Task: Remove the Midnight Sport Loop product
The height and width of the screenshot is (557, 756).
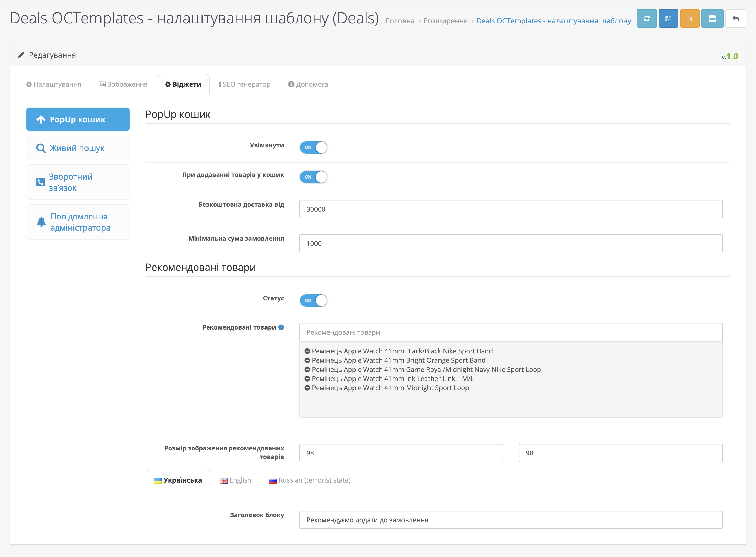Action: tap(307, 388)
